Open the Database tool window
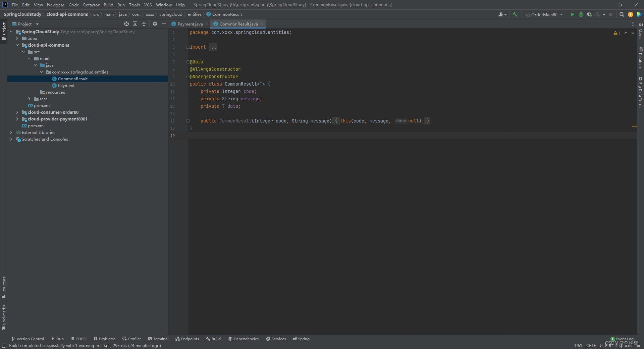This screenshot has height=349, width=644. click(640, 58)
